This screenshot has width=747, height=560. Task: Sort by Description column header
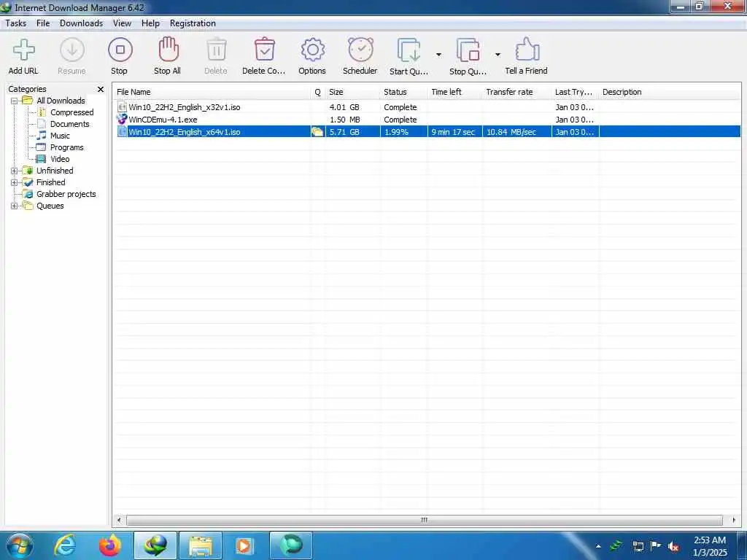pyautogui.click(x=670, y=92)
